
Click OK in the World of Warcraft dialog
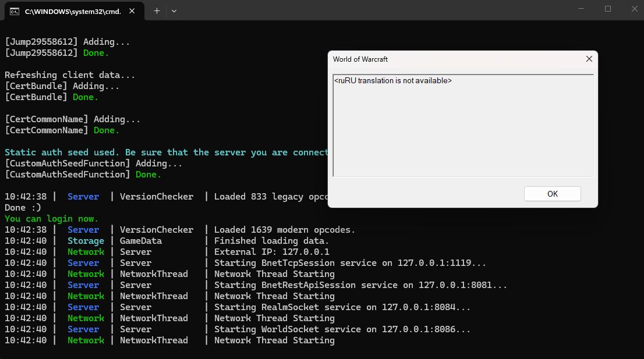pyautogui.click(x=552, y=194)
